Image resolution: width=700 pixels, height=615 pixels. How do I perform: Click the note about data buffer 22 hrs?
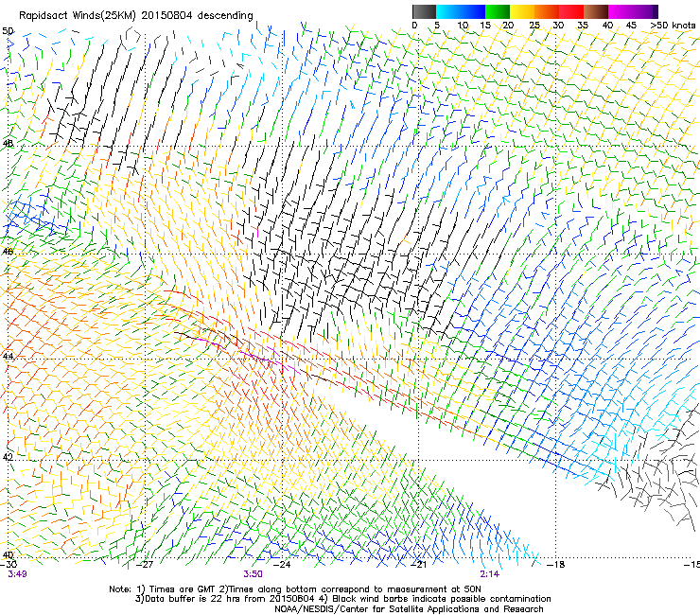(342, 599)
